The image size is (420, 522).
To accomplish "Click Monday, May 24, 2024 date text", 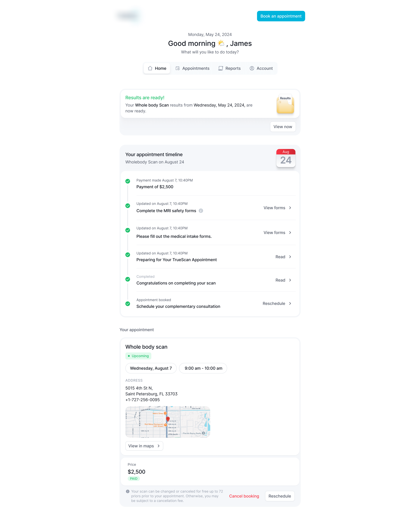I will coord(210,34).
